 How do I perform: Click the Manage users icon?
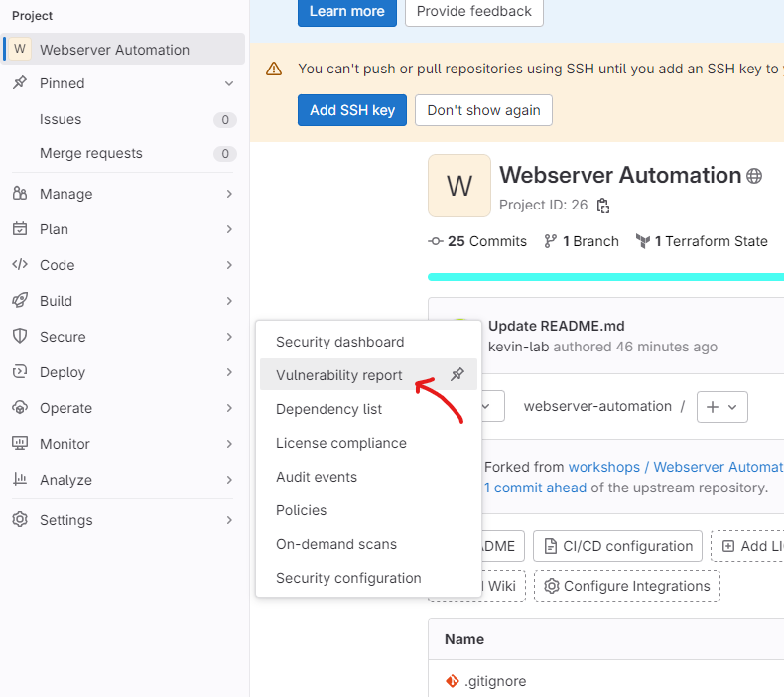(x=20, y=194)
